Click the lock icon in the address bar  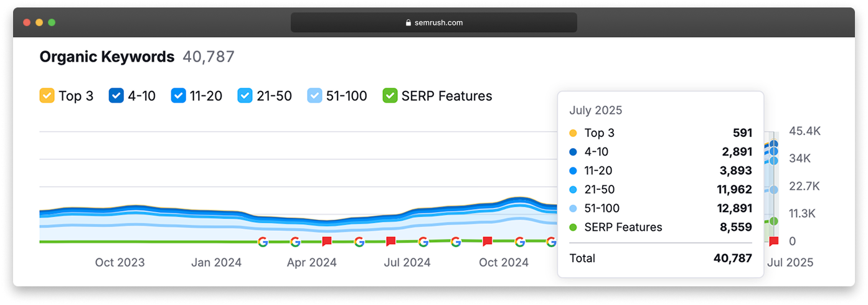[408, 23]
